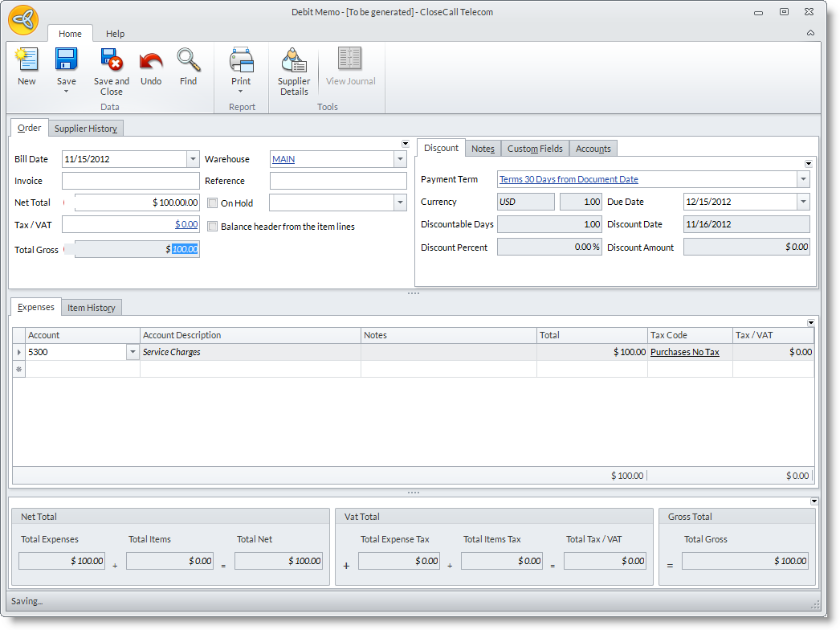Open the Account 5300 dropdown
Viewport: 840px width, 630px height.
tap(132, 352)
